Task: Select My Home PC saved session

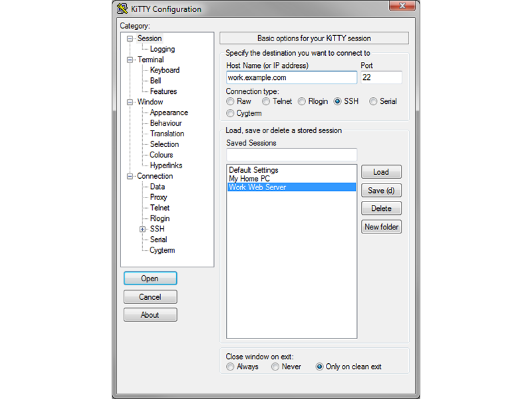Action: (249, 178)
